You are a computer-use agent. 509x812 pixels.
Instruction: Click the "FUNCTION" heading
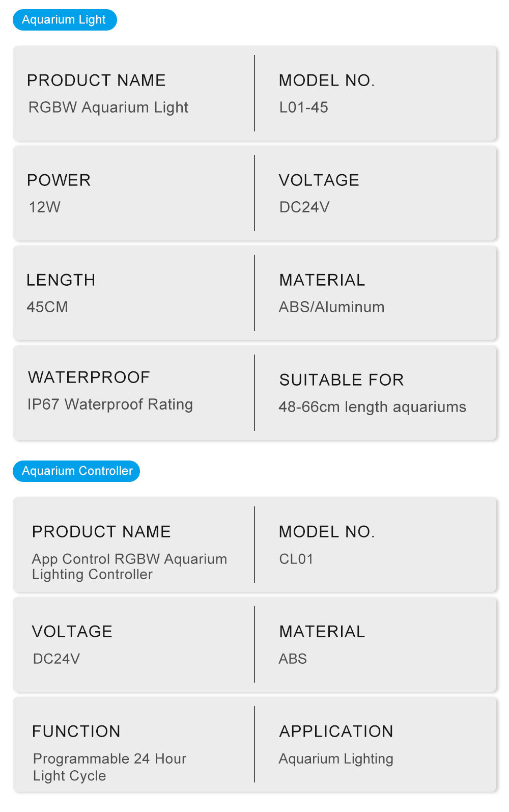(76, 732)
